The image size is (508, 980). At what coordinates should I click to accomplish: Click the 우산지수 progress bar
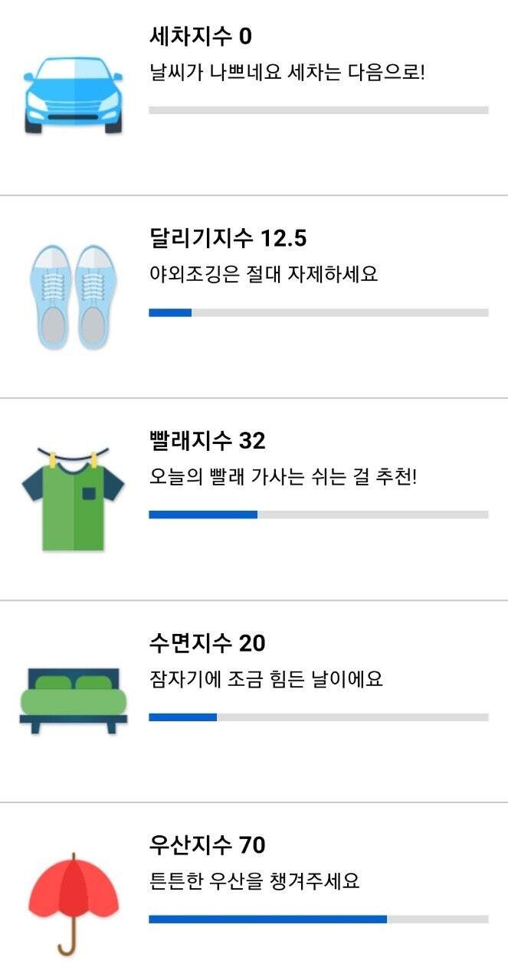(318, 919)
